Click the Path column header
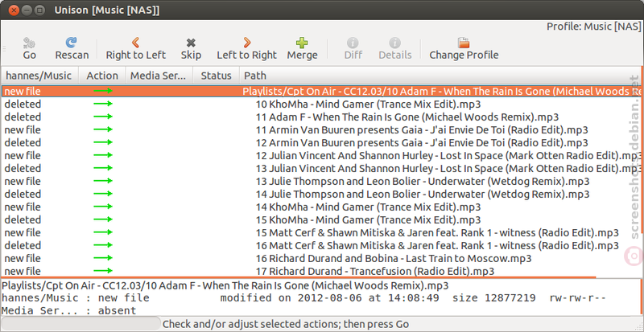This screenshot has width=644, height=332. 439,76
